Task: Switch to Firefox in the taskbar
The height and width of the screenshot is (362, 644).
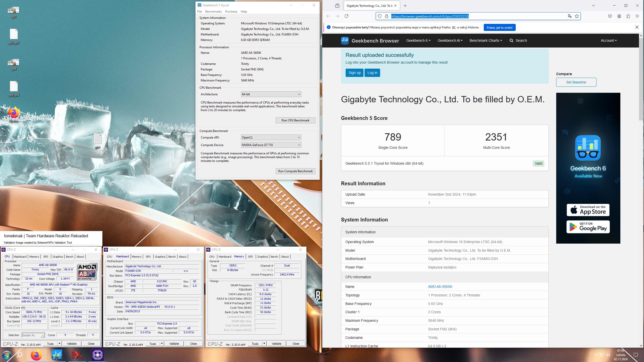Action: tap(36, 355)
